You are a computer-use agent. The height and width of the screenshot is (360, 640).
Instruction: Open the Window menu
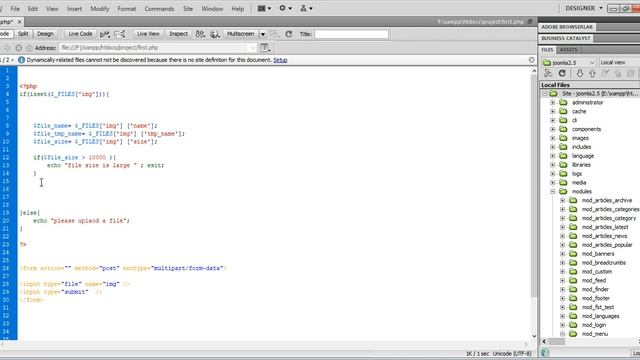tap(212, 9)
